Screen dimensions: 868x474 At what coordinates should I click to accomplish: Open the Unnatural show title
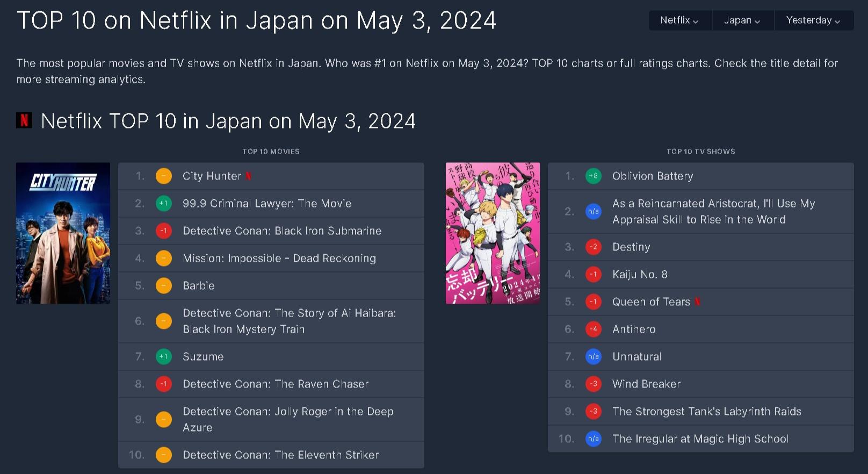click(x=637, y=357)
